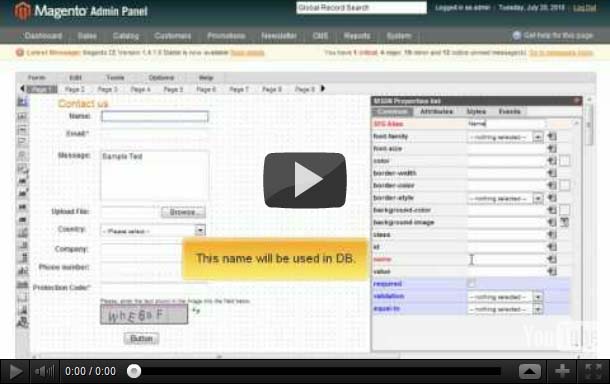610x384 pixels.
Task: Follow the Go to messages inbox link
Action: point(561,53)
